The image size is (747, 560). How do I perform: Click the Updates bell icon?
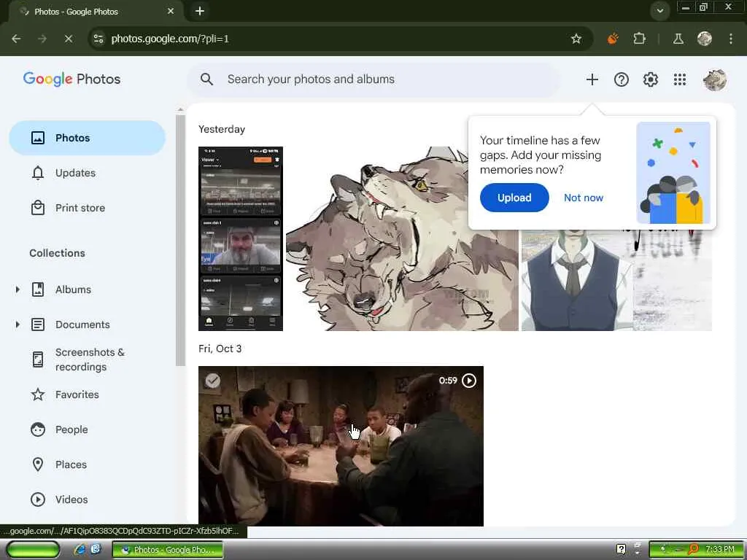point(38,173)
